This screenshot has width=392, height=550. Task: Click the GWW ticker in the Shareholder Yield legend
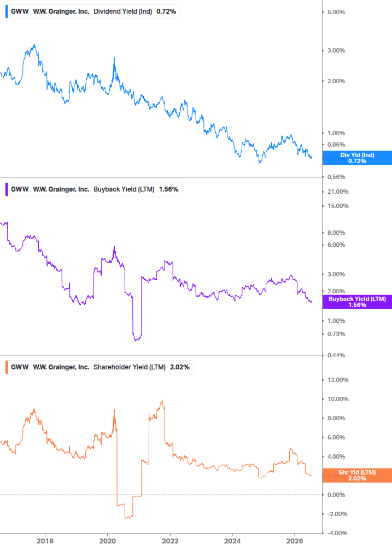(20, 367)
